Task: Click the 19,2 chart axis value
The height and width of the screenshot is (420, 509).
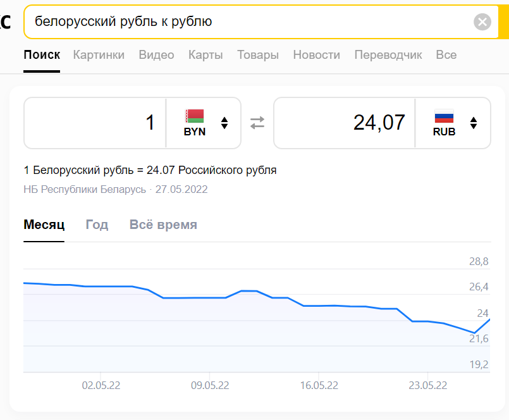Action: (x=479, y=364)
